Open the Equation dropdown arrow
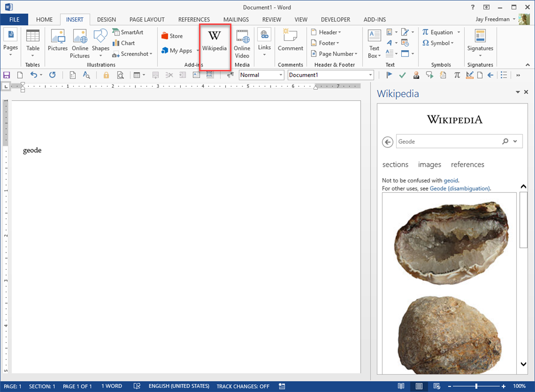 point(459,32)
